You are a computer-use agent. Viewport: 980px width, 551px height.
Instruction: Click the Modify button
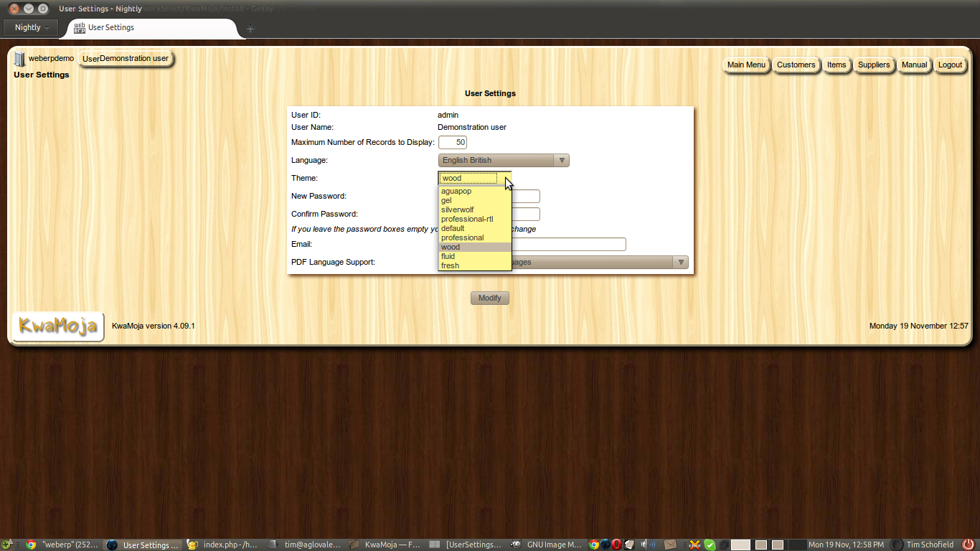point(489,298)
